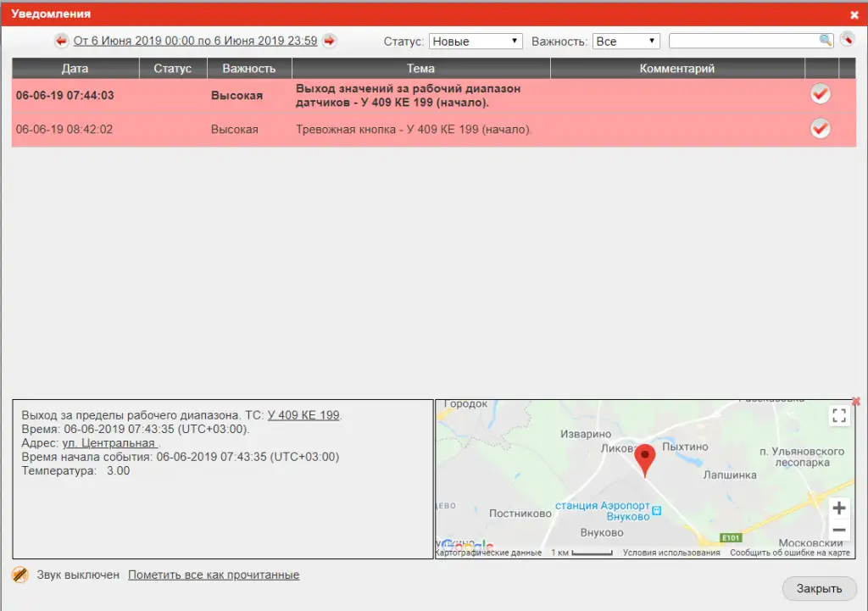This screenshot has width=868, height=611.
Task: Open the Статус dropdown
Action: (x=476, y=41)
